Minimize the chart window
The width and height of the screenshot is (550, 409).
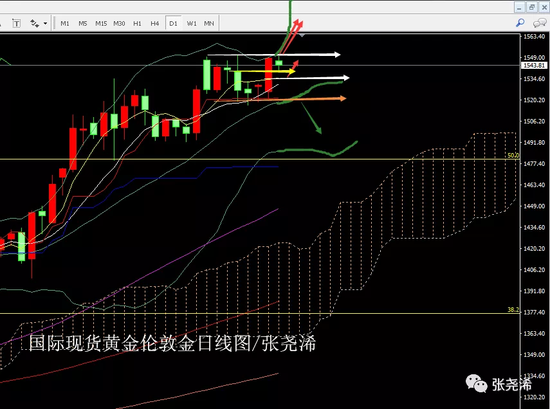click(520, 7)
